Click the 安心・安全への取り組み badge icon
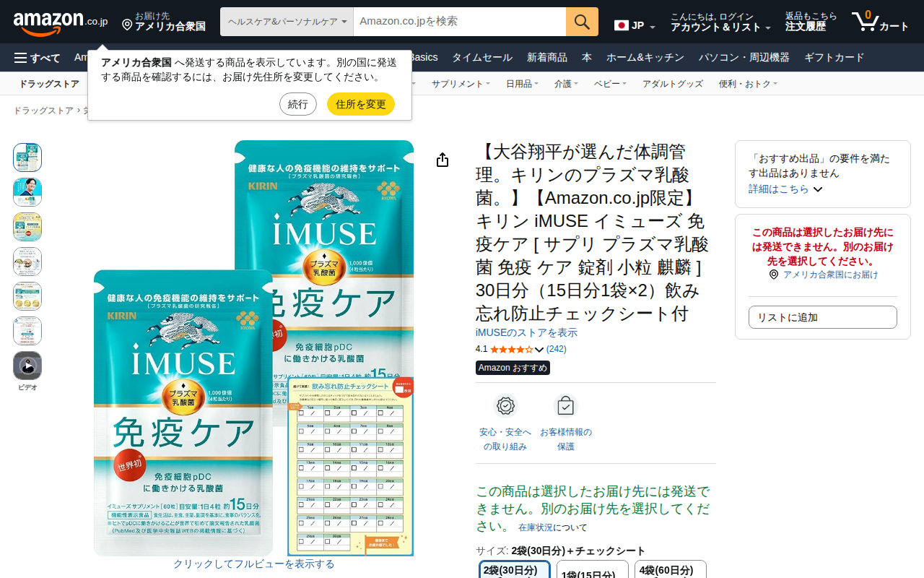Screen dimensions: 924x578 point(505,406)
